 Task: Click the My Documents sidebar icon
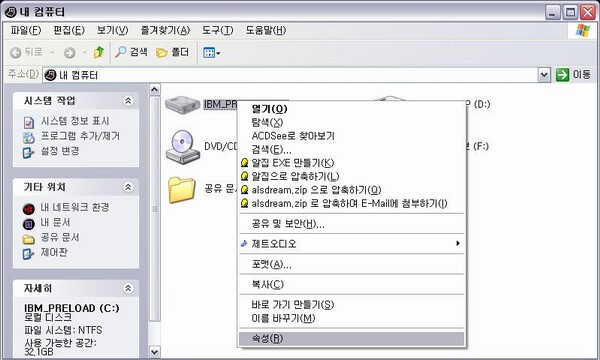pyautogui.click(x=29, y=224)
